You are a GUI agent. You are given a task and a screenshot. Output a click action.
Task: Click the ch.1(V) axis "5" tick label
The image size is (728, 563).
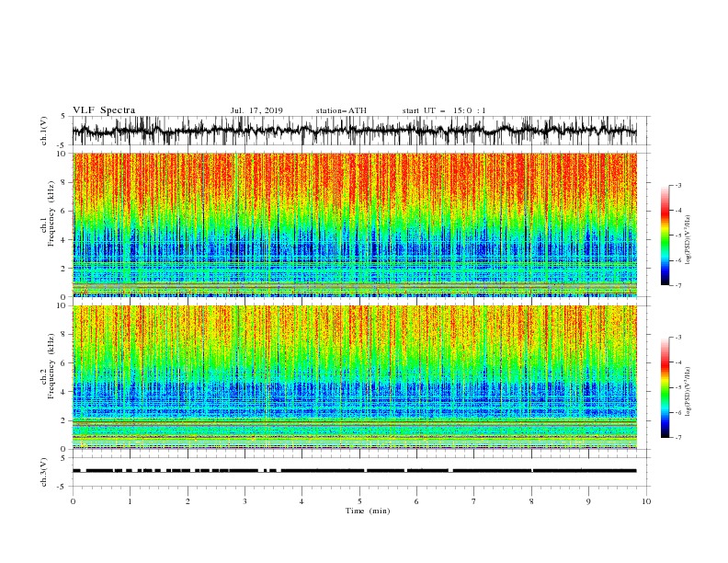[x=63, y=117]
